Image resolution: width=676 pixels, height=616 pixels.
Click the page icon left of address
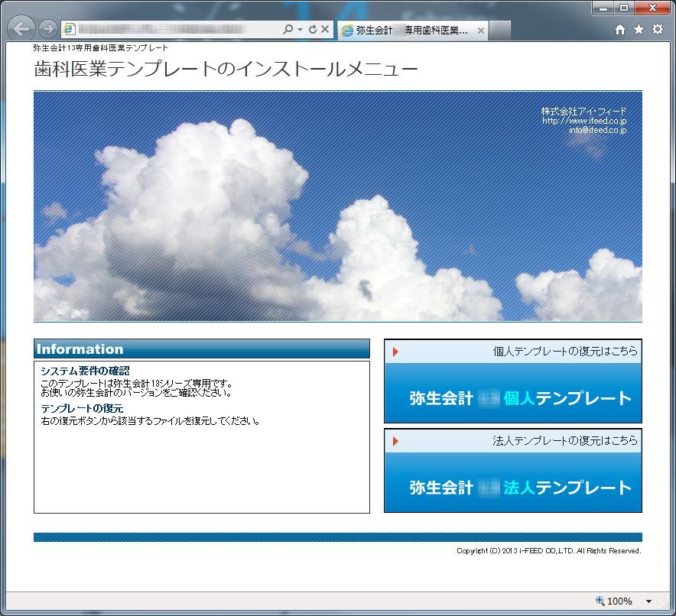(x=70, y=30)
